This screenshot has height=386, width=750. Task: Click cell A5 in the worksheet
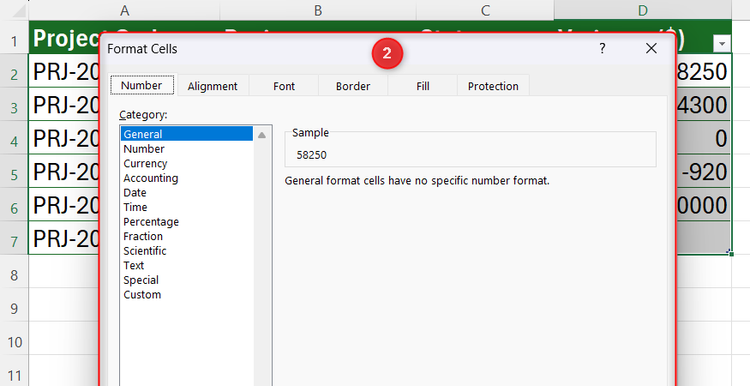64,172
